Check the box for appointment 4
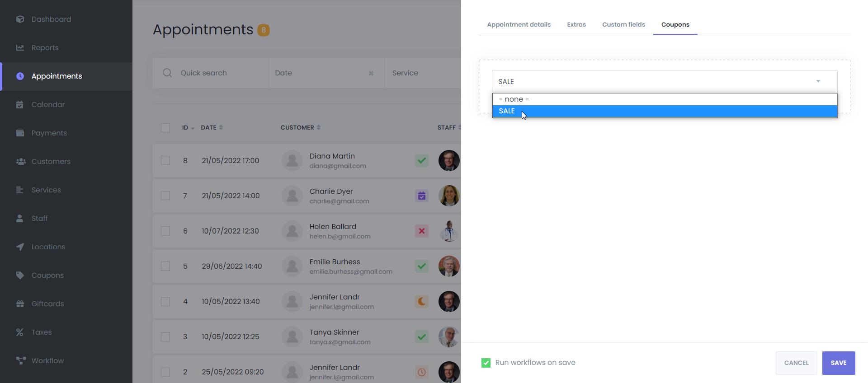Screen dimensions: 868x383 165,301
